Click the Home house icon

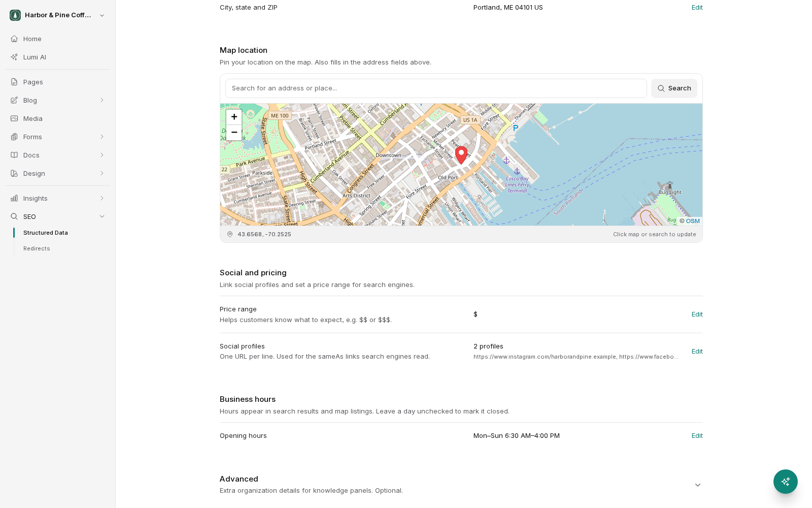(x=14, y=39)
